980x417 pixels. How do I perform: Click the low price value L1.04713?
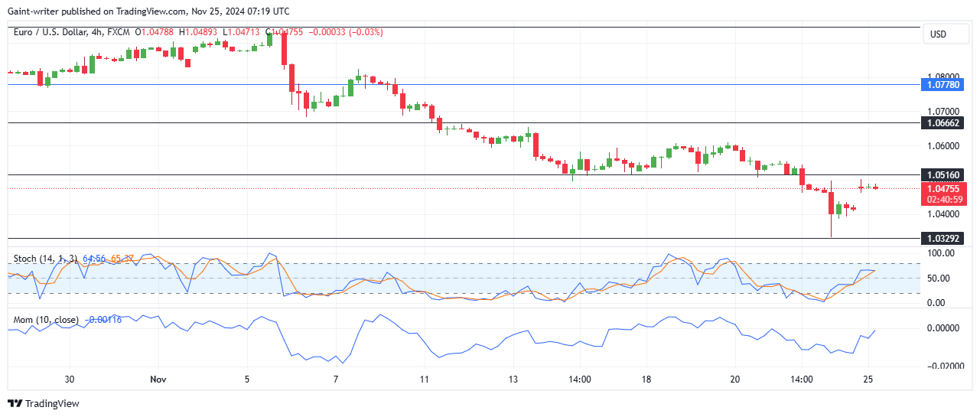(241, 32)
